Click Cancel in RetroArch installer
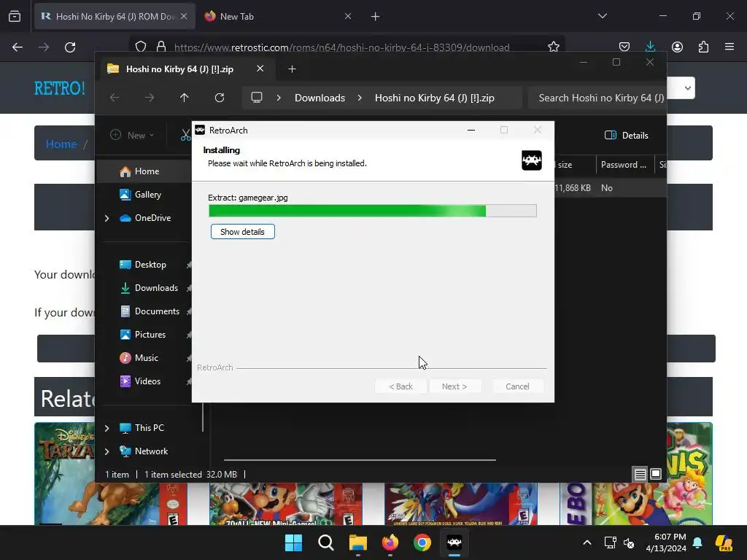 (x=517, y=386)
